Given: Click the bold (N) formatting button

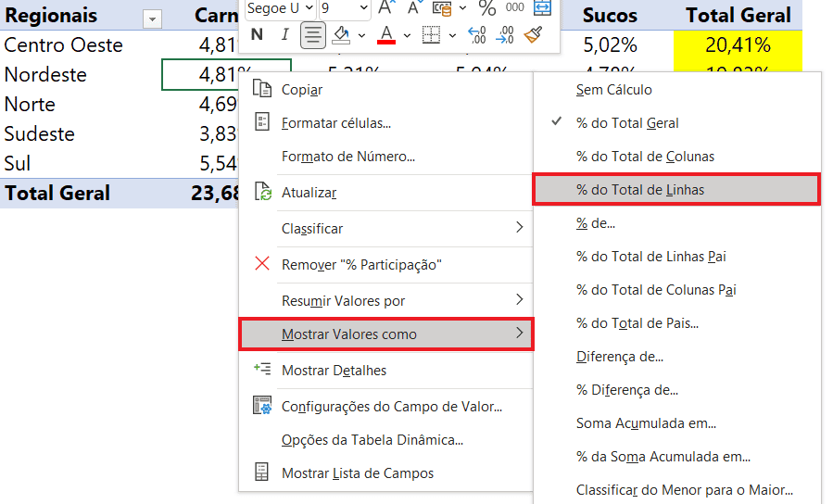Looking at the screenshot, I should tap(258, 35).
